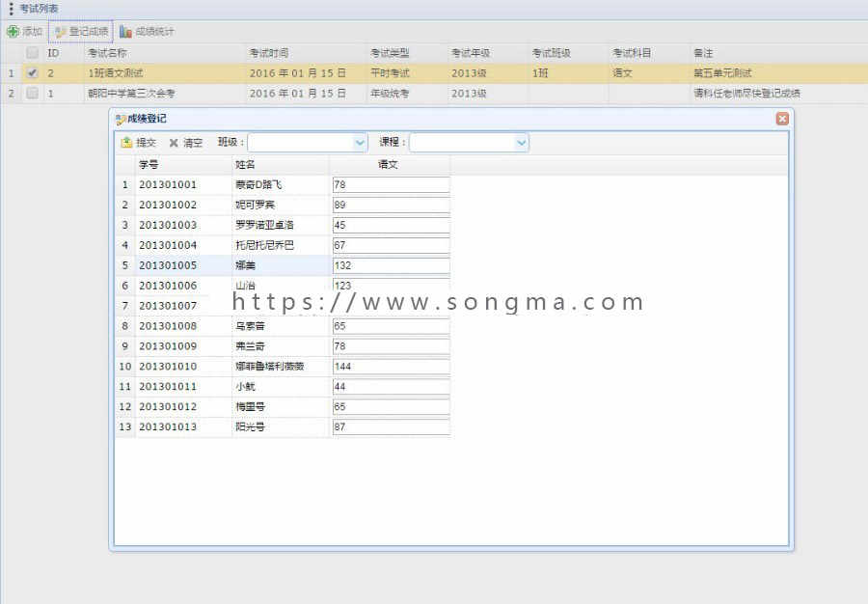Image resolution: width=868 pixels, height=604 pixels.
Task: Click score field showing 65 for 201301008
Action: [391, 326]
